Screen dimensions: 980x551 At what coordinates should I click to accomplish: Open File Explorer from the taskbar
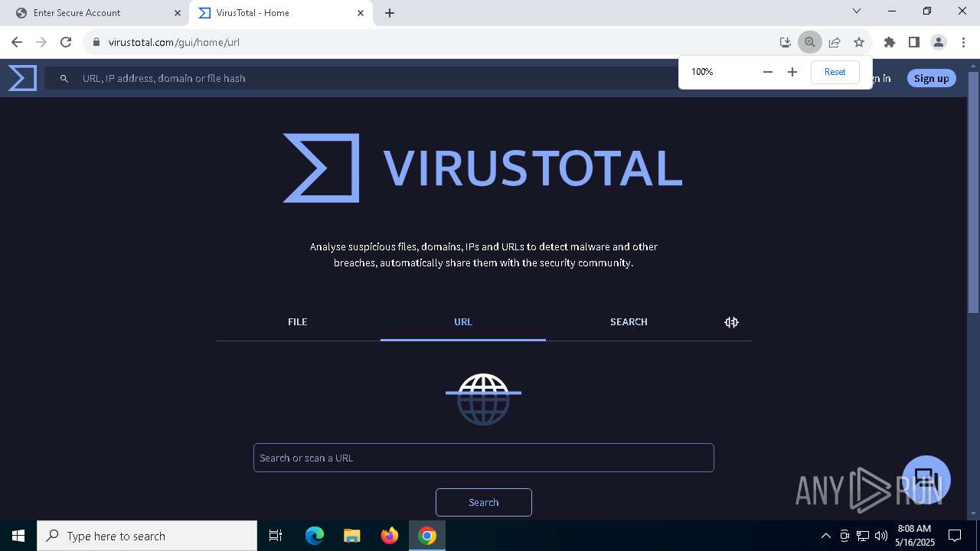[x=351, y=536]
